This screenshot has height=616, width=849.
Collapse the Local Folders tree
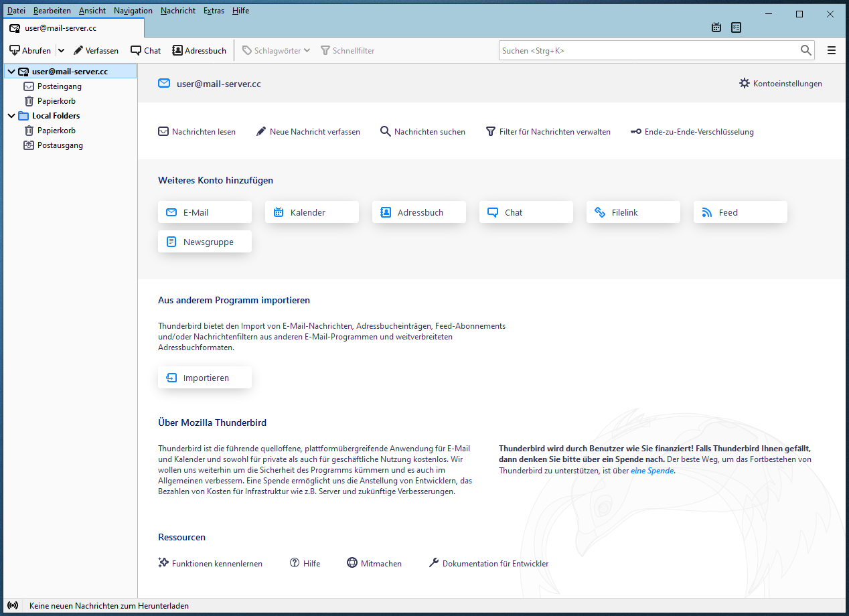tap(11, 116)
